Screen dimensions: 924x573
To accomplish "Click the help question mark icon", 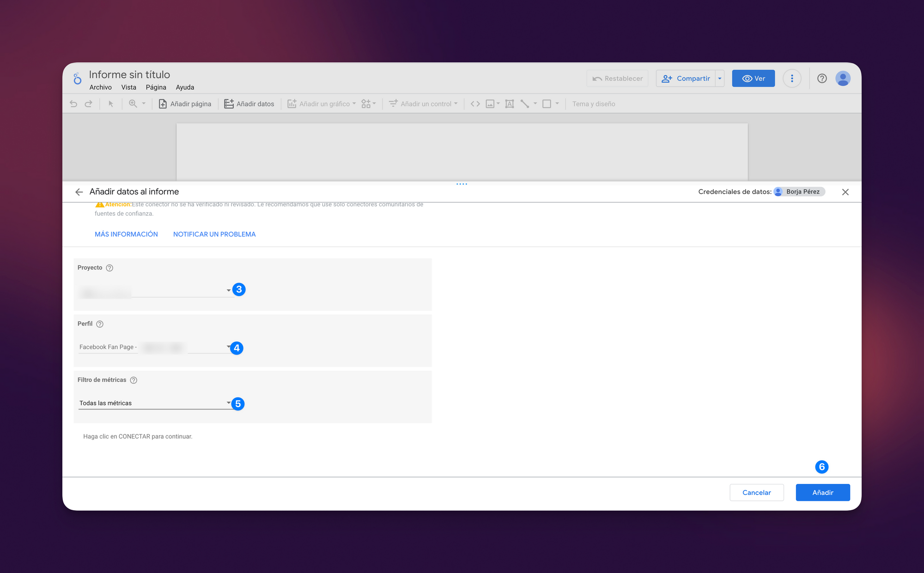I will [822, 78].
